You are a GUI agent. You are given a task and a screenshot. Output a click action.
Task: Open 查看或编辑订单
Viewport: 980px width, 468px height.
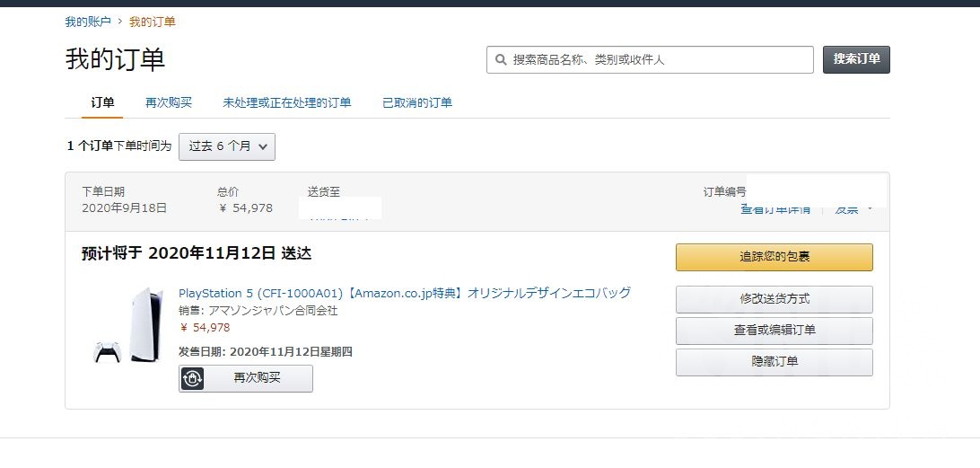(x=774, y=330)
